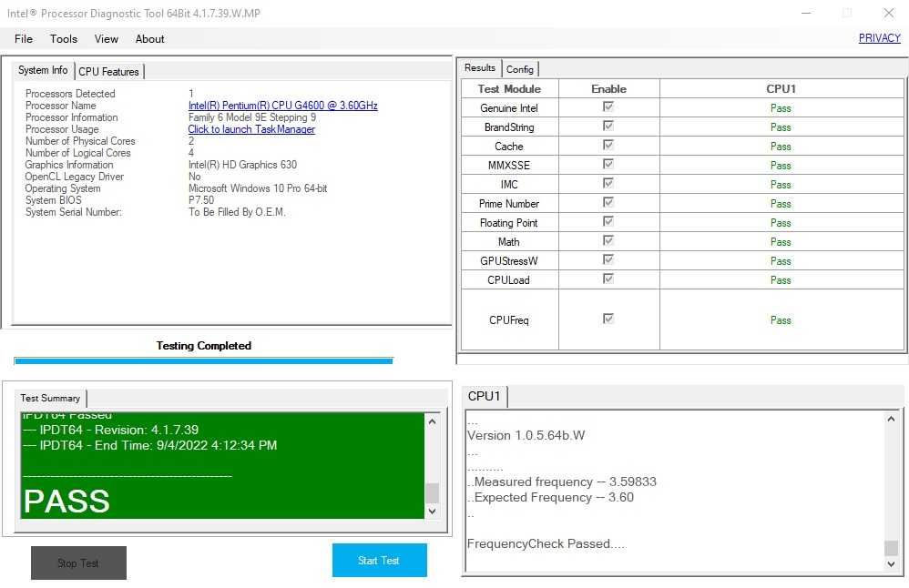Click the Measured frequency 3.59833 line
This screenshot has width=909, height=588.
[x=563, y=482]
